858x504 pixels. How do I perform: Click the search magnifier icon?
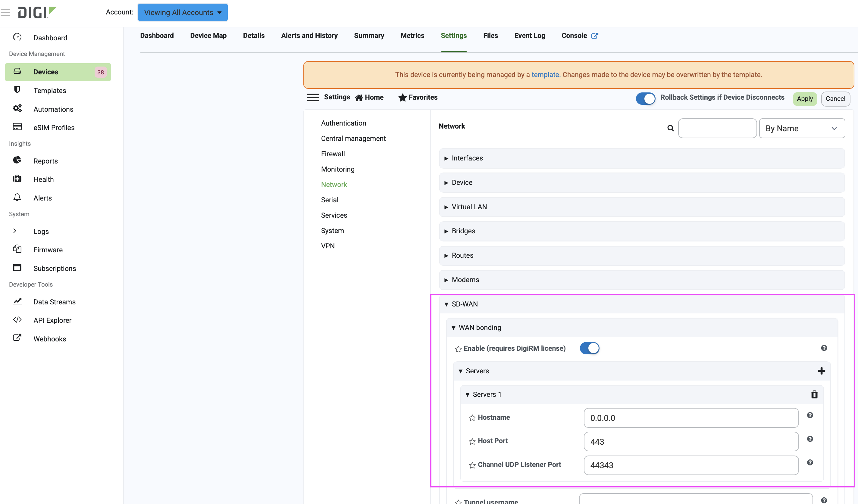(670, 128)
